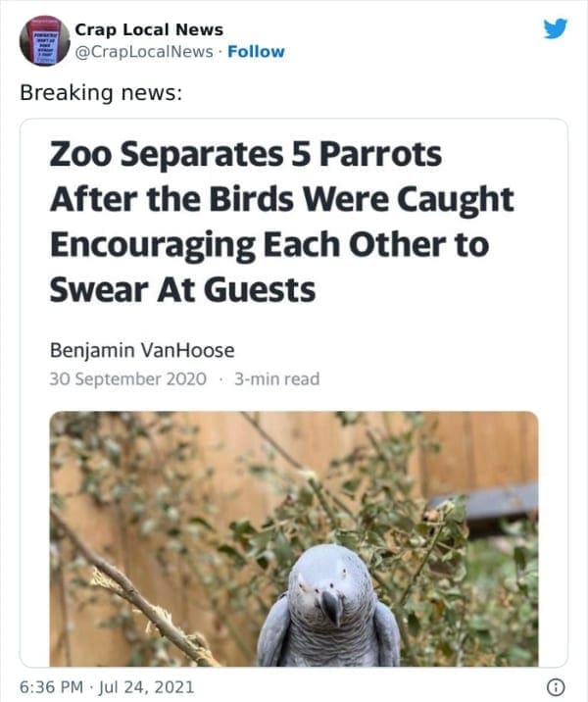The width and height of the screenshot is (588, 702).
Task: Click the Crap Local News display name
Action: click(149, 29)
